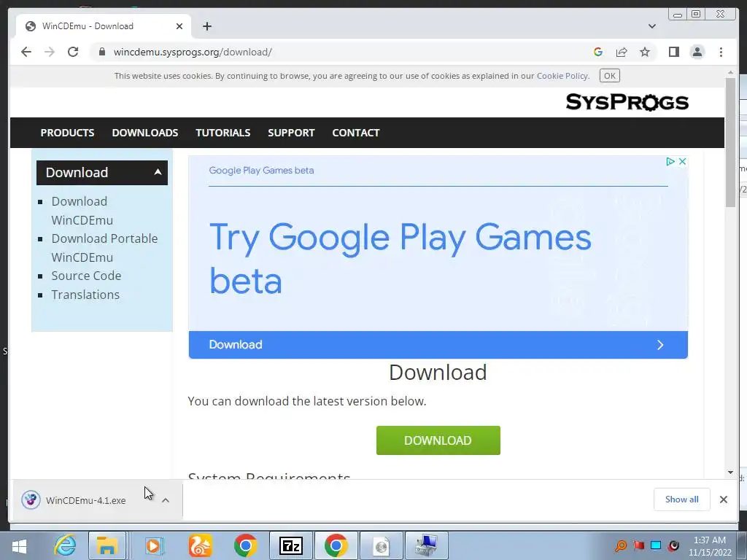
Task: Open File Explorer from taskbar
Action: pyautogui.click(x=107, y=545)
